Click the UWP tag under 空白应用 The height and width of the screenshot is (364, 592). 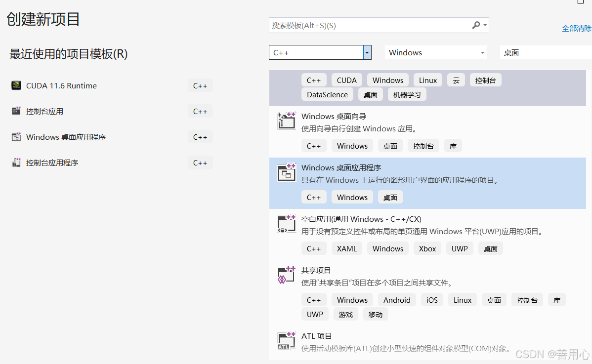(x=460, y=248)
